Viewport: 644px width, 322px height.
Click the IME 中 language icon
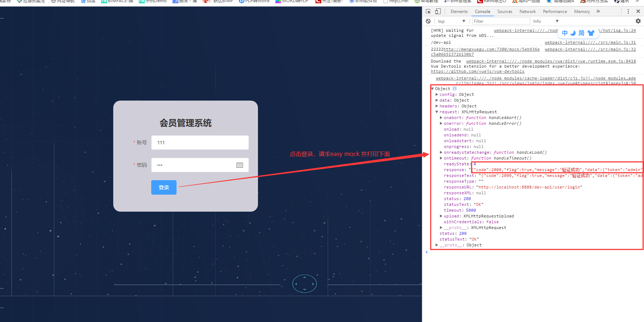coord(565,33)
